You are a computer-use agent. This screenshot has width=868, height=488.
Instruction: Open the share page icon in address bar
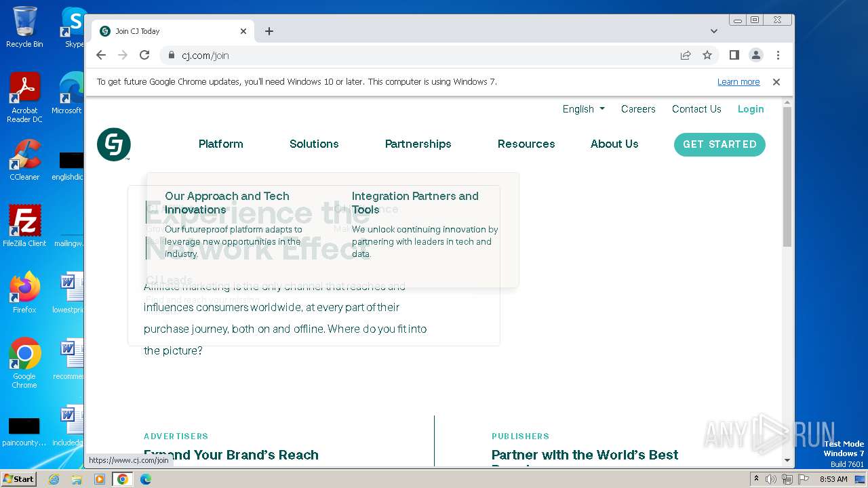686,55
